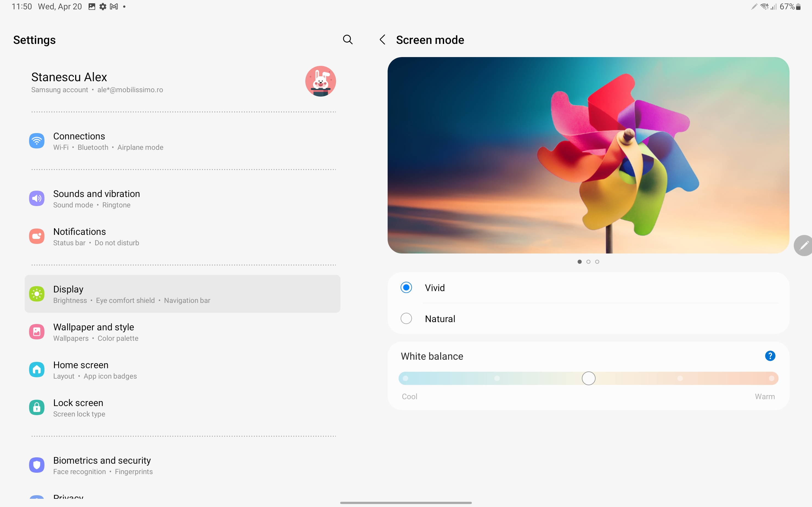
Task: Tap the Notifications icon
Action: pos(36,236)
